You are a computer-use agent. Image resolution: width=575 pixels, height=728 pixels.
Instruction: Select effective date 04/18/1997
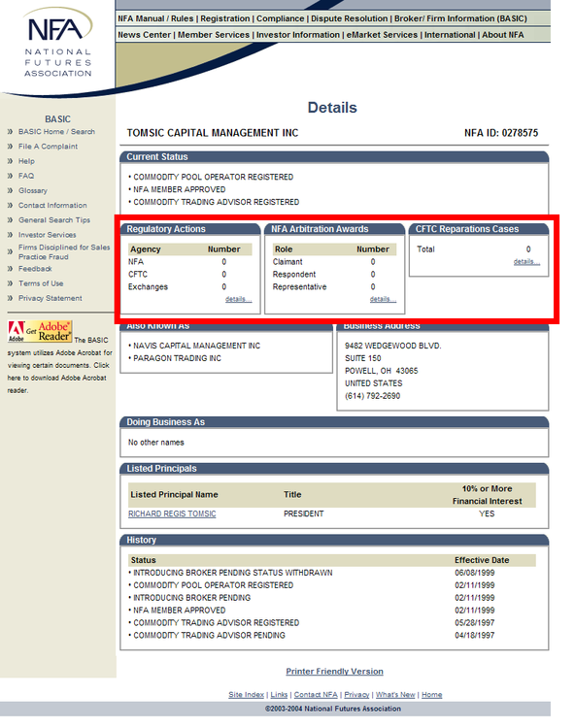click(475, 636)
